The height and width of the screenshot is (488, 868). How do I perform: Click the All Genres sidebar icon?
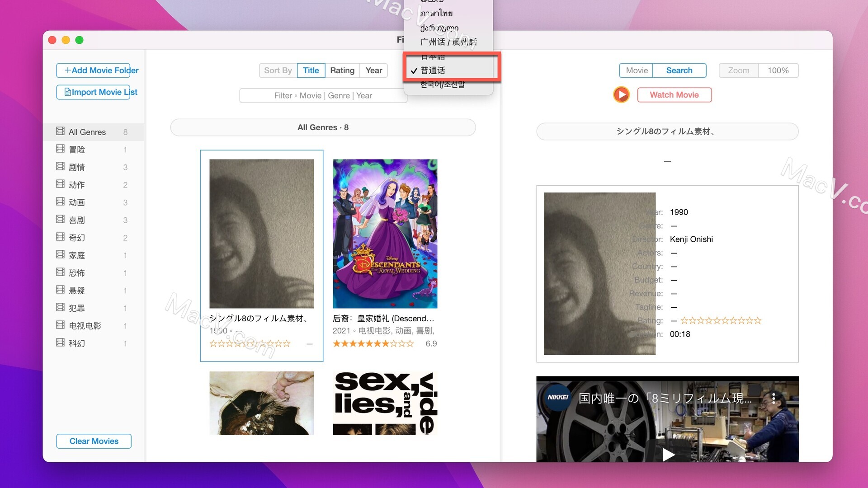[x=60, y=131]
